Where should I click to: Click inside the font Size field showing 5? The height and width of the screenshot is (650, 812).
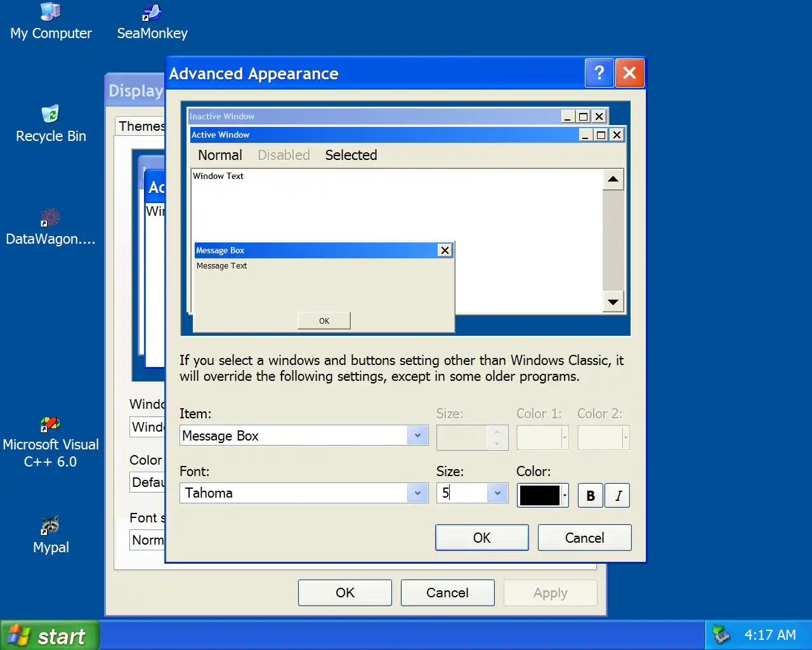(x=462, y=493)
